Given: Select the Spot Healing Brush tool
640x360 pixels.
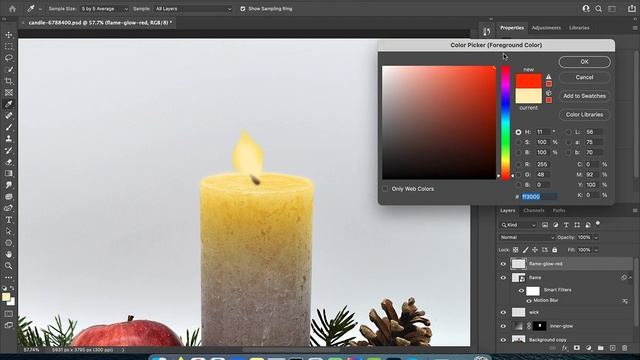Looking at the screenshot, I should (9, 116).
